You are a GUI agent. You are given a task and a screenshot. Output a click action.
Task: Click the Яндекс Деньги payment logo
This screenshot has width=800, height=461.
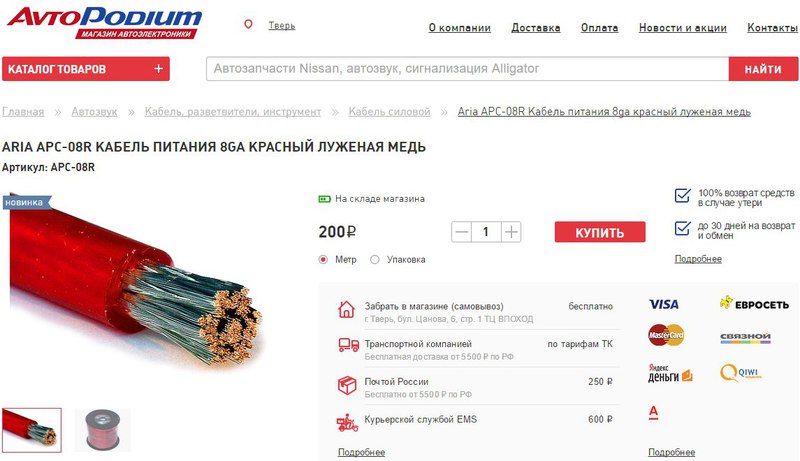click(670, 373)
